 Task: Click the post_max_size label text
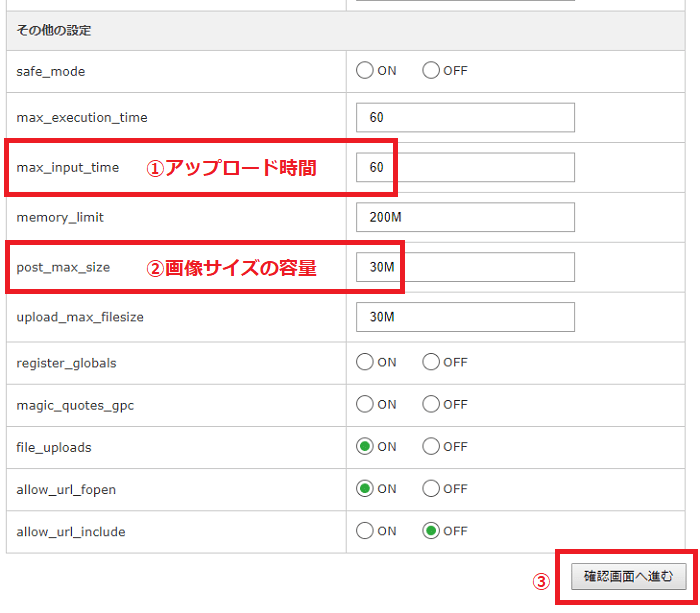click(63, 267)
